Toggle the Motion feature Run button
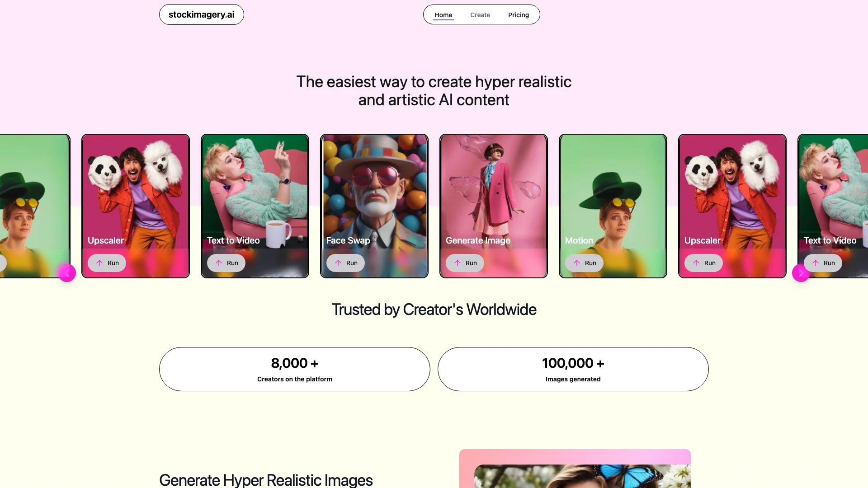Viewport: 868px width, 488px height. point(585,263)
